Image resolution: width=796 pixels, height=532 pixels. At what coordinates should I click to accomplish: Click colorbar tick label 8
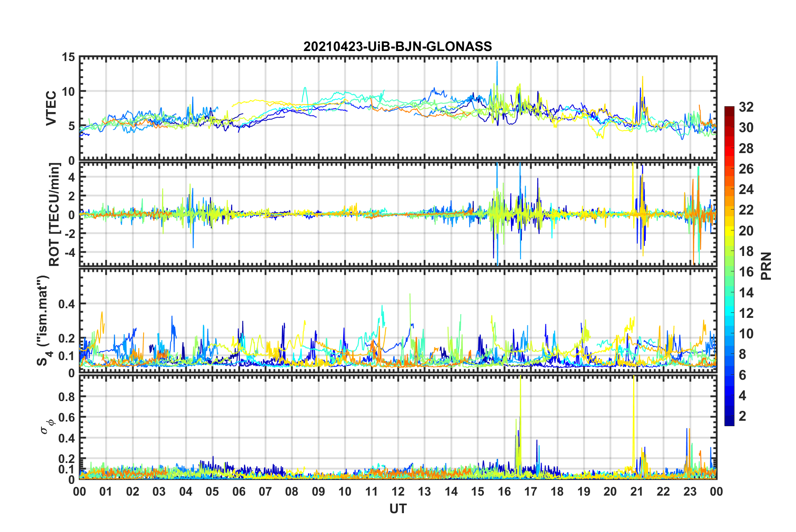pyautogui.click(x=742, y=354)
